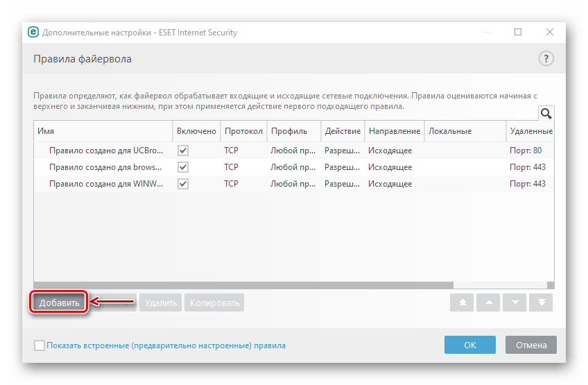
Task: Click the move rule up arrow
Action: pyautogui.click(x=488, y=302)
